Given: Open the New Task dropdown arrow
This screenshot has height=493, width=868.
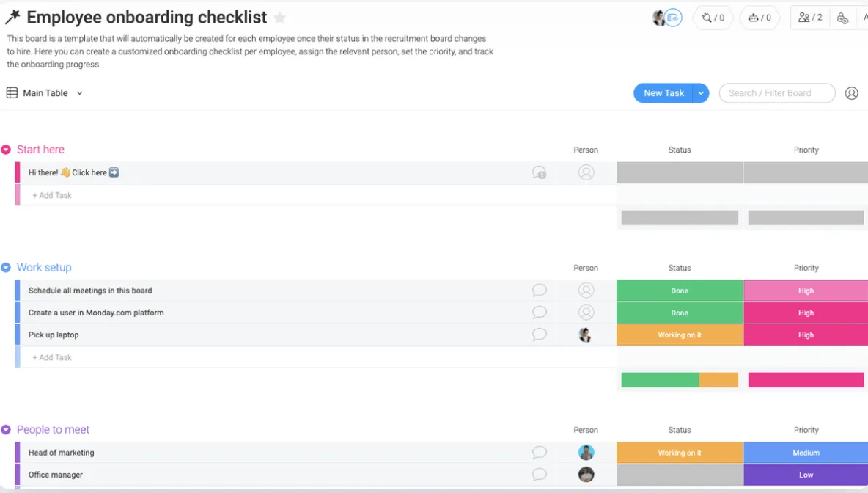Looking at the screenshot, I should tap(701, 93).
